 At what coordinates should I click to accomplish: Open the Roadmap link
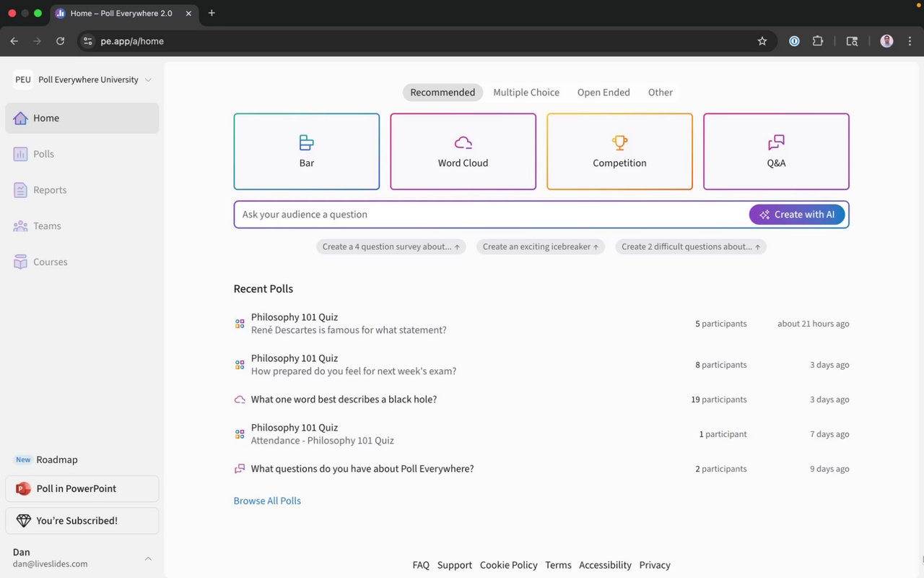[57, 460]
